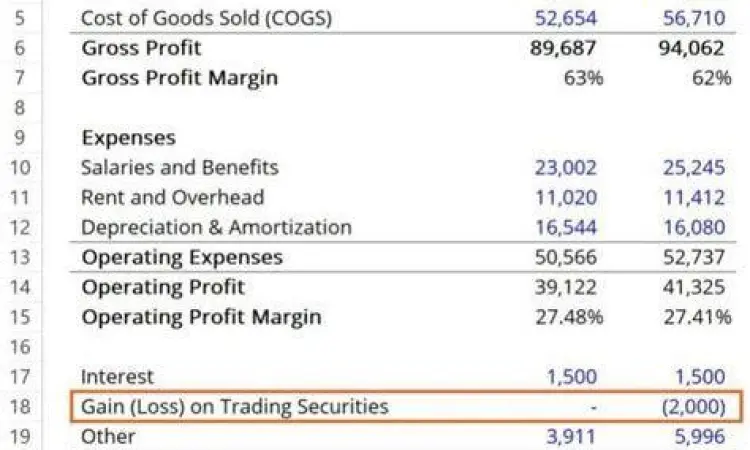
Task: Select row 5 header
Action: tap(19, 18)
